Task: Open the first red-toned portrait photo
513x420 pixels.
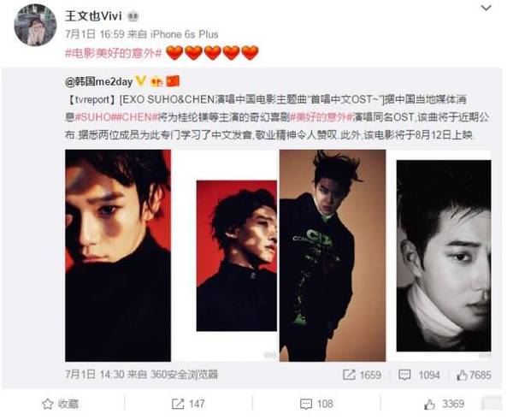Action: point(118,256)
